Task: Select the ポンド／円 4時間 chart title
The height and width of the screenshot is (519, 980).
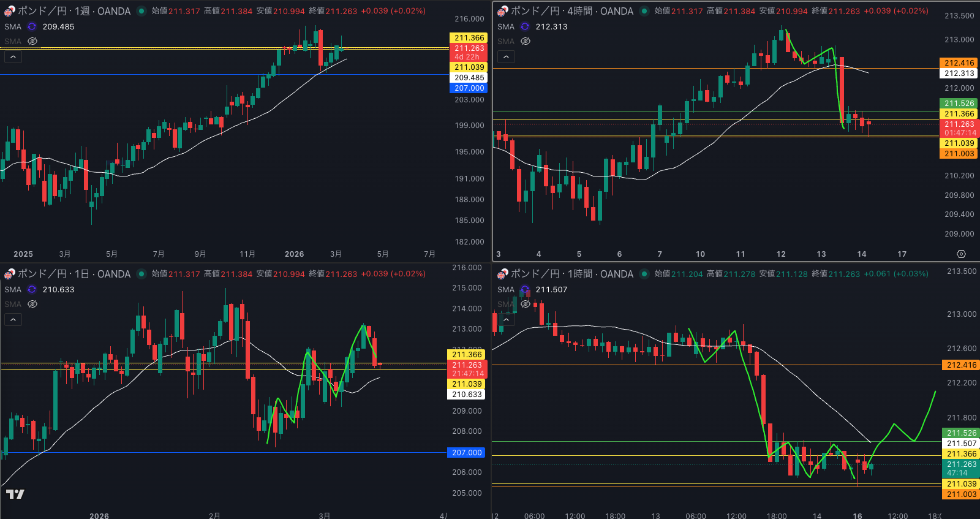Action: tap(571, 11)
